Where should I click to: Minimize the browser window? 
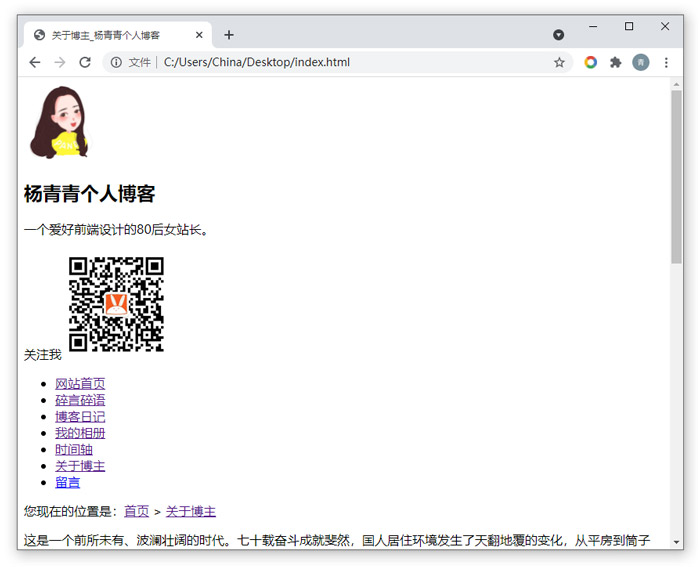point(593,27)
